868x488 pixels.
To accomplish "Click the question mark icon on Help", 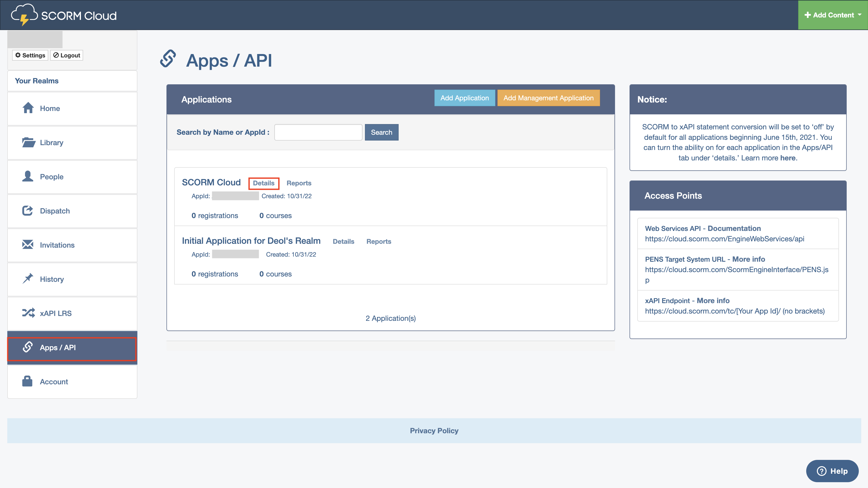I will [821, 471].
